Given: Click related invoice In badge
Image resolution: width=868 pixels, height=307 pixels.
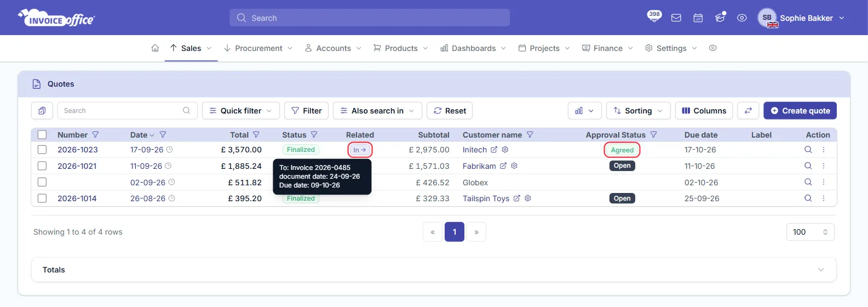Looking at the screenshot, I should tap(360, 150).
